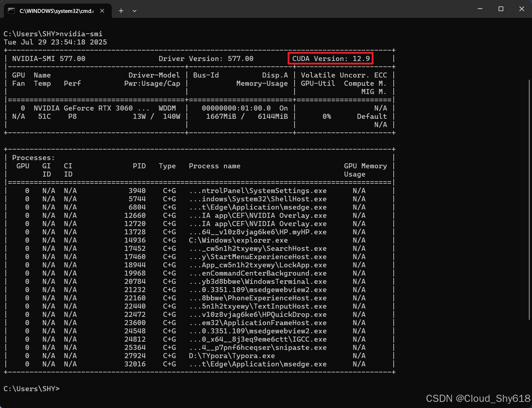Image resolution: width=532 pixels, height=408 pixels.
Task: Click the msedge.exe entry with PID 6804
Action: 258,207
